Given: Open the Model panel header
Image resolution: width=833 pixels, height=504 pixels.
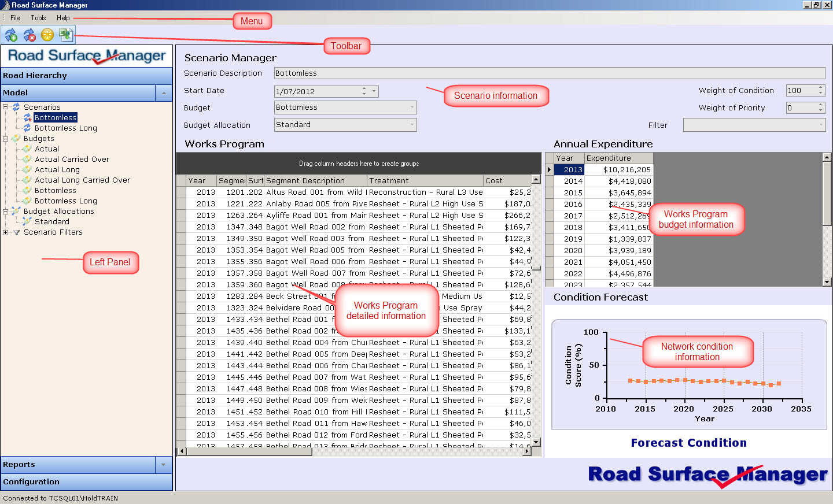Looking at the screenshot, I should coord(78,93).
